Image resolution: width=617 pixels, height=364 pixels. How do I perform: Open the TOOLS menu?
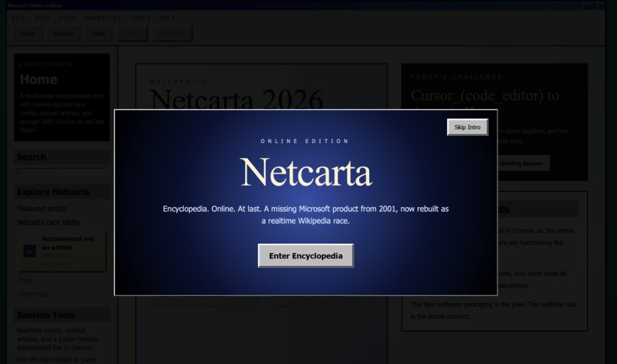[140, 18]
